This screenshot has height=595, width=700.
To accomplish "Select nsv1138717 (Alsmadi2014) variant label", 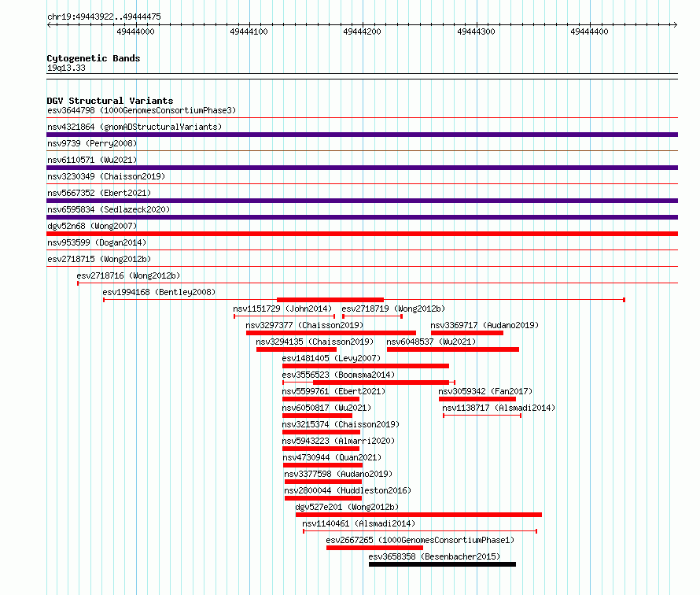I will coord(499,408).
